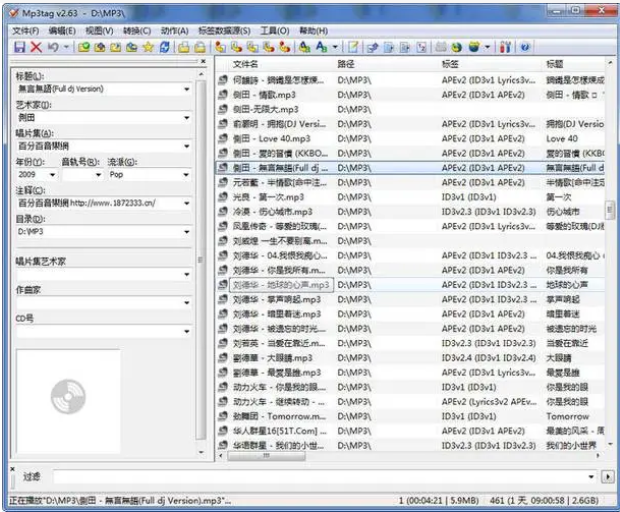Expand the 标题 title dropdown
Screen dimensions: 620x512
tap(186, 89)
